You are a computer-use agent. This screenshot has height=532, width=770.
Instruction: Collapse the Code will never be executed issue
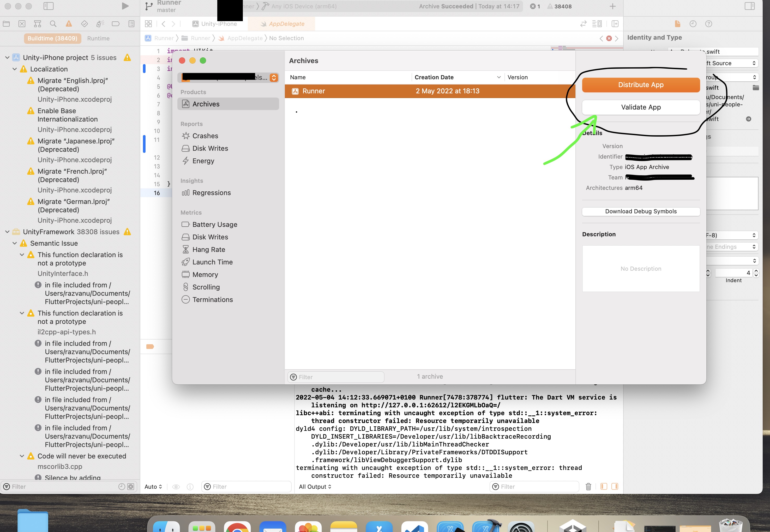coord(22,456)
